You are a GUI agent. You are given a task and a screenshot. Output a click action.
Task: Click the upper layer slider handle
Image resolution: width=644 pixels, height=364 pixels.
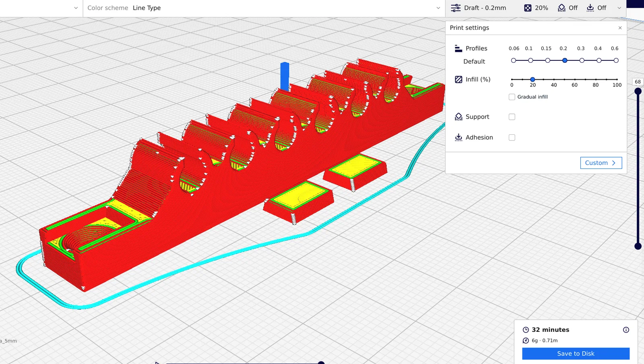tap(638, 91)
